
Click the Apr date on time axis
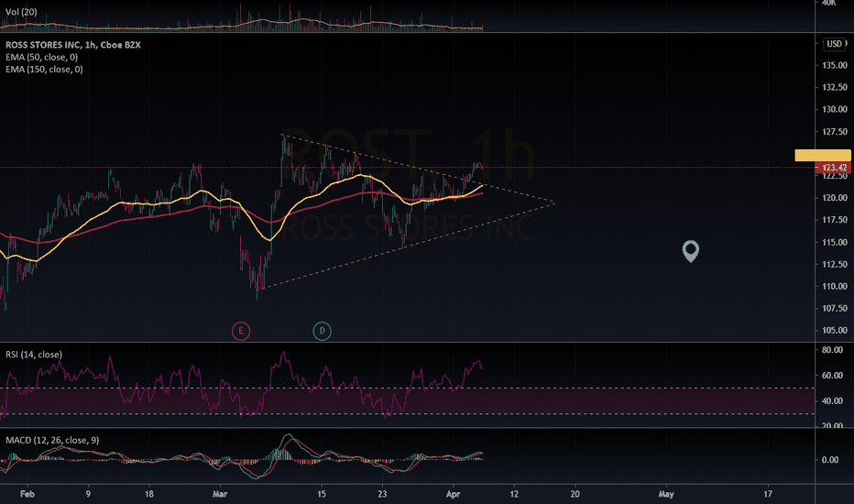(x=454, y=494)
